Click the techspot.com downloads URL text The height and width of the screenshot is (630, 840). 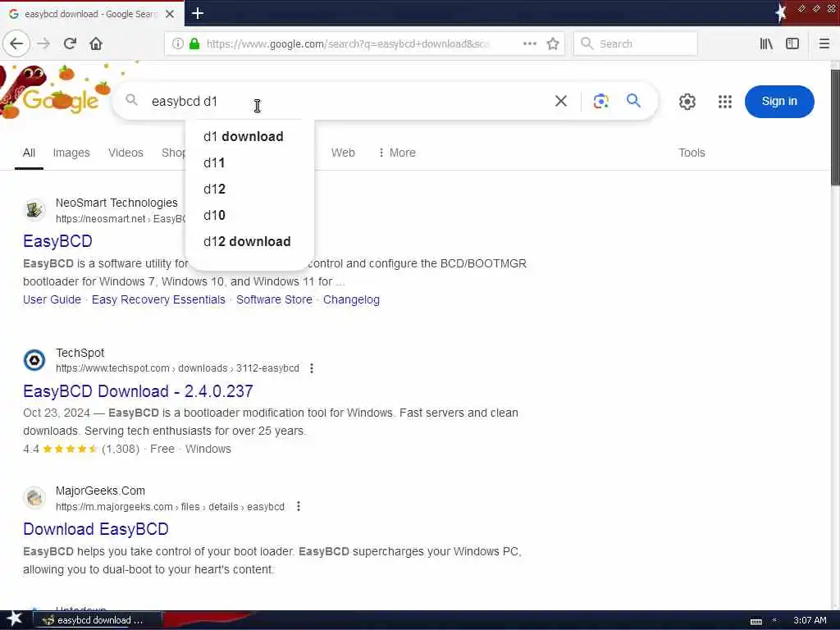(x=177, y=368)
